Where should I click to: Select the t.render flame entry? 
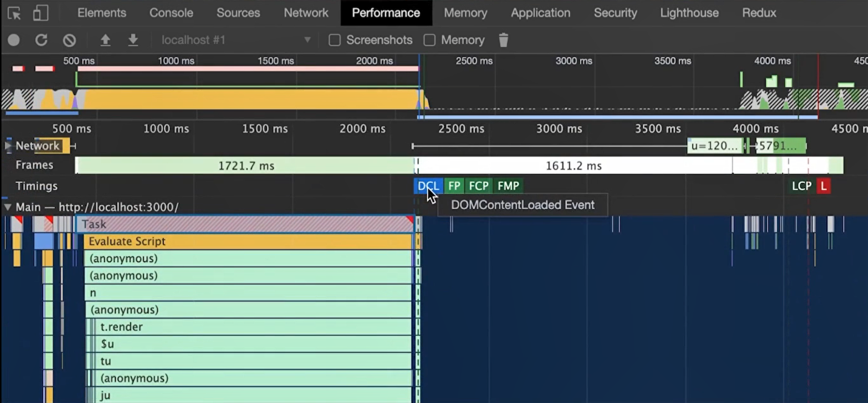coord(254,327)
